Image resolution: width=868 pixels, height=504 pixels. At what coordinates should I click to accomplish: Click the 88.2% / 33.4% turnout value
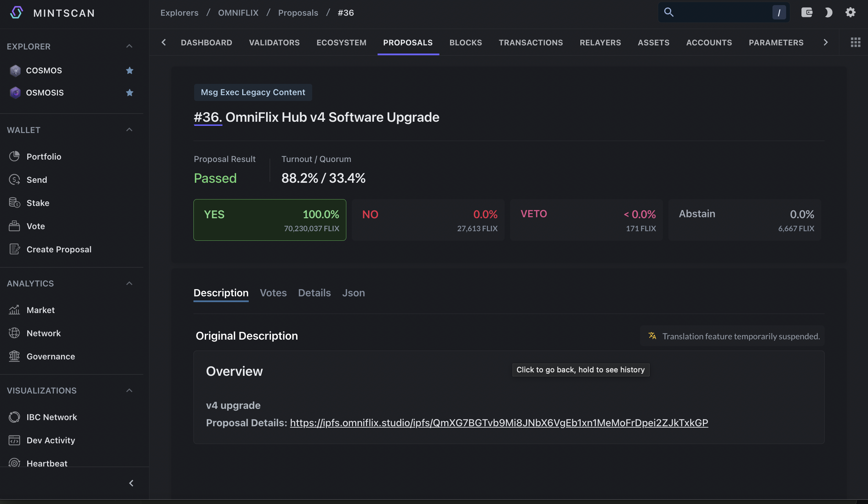tap(323, 178)
